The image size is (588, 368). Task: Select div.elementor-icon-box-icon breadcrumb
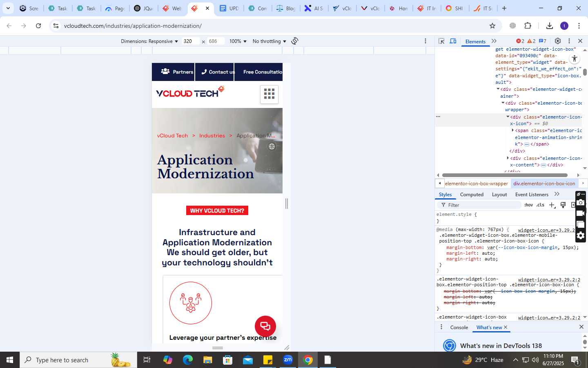click(x=544, y=184)
